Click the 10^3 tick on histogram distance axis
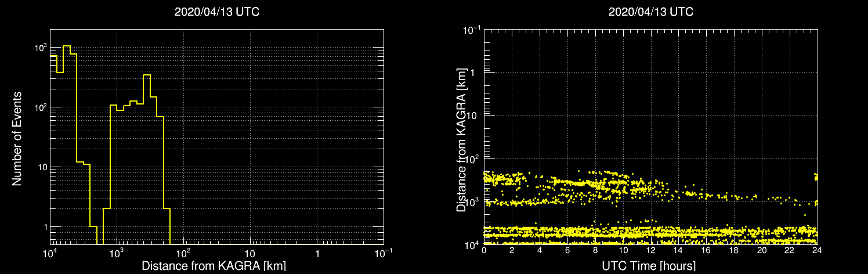 pos(117,253)
